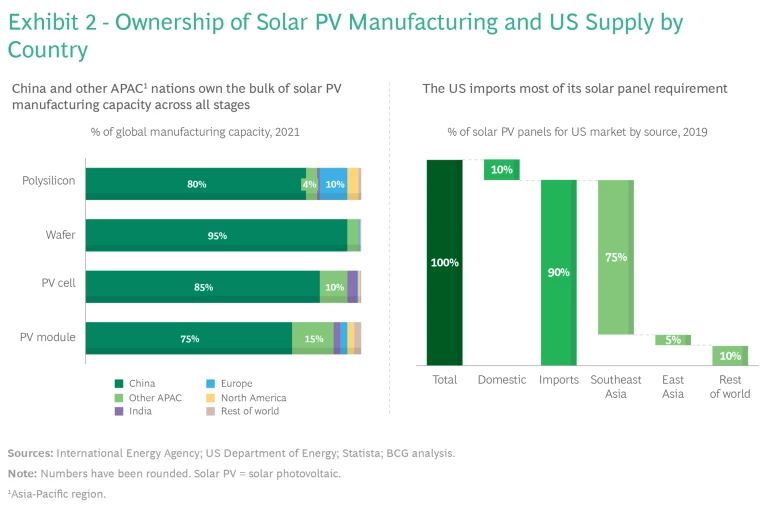This screenshot has width=768, height=520.
Task: Click the China legend color swatch
Action: click(x=119, y=383)
